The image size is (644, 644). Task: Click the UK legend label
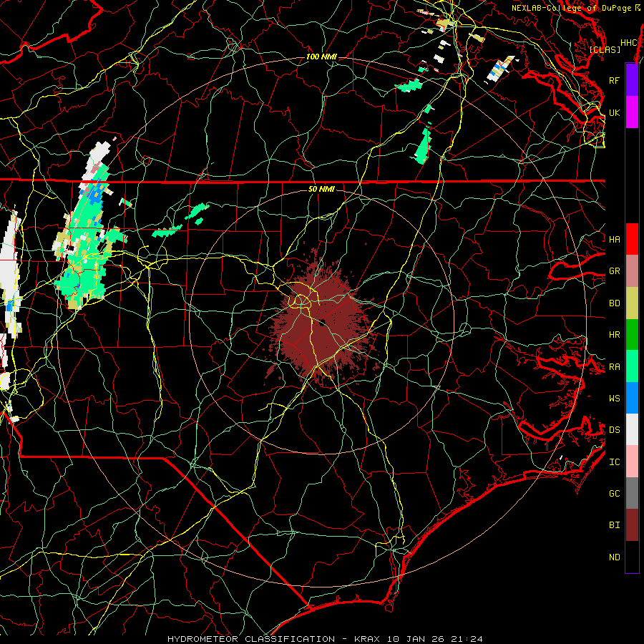click(x=614, y=112)
